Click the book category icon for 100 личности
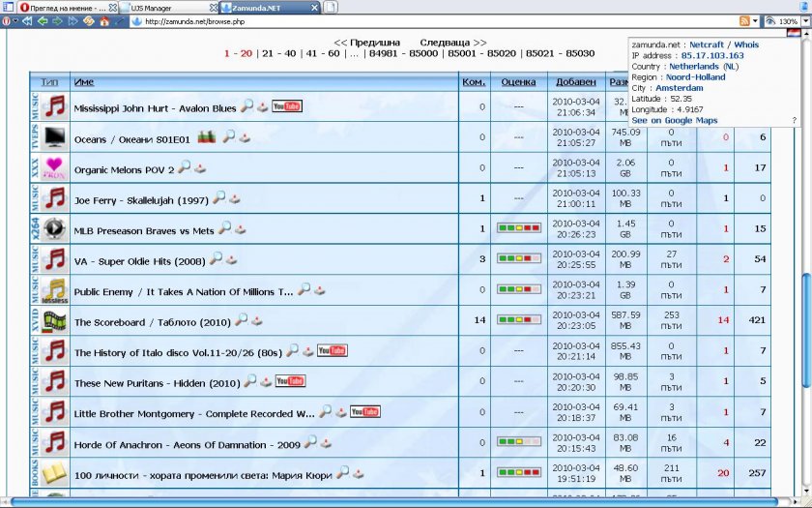This screenshot has height=508, width=812. 55,473
